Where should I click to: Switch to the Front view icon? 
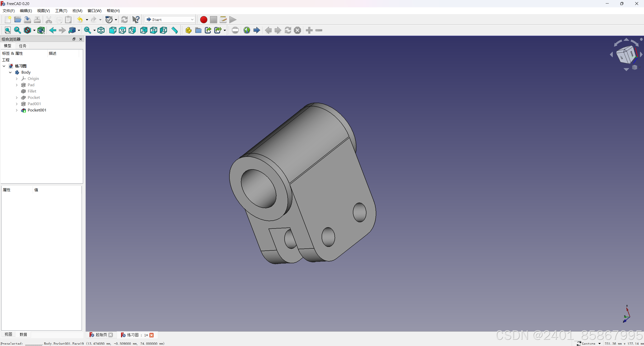(113, 30)
